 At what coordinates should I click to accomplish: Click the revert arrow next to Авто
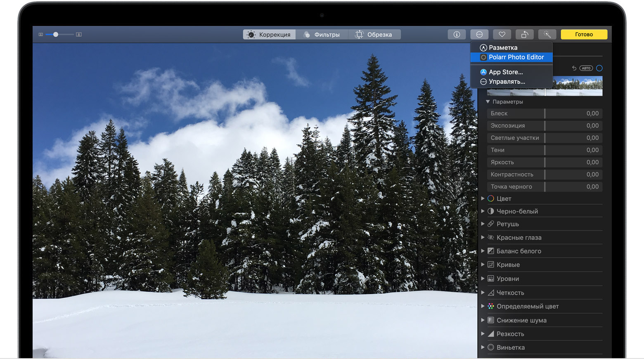tap(574, 68)
